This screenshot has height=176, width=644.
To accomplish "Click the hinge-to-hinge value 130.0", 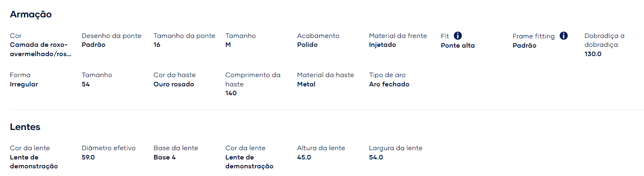I will tap(593, 54).
